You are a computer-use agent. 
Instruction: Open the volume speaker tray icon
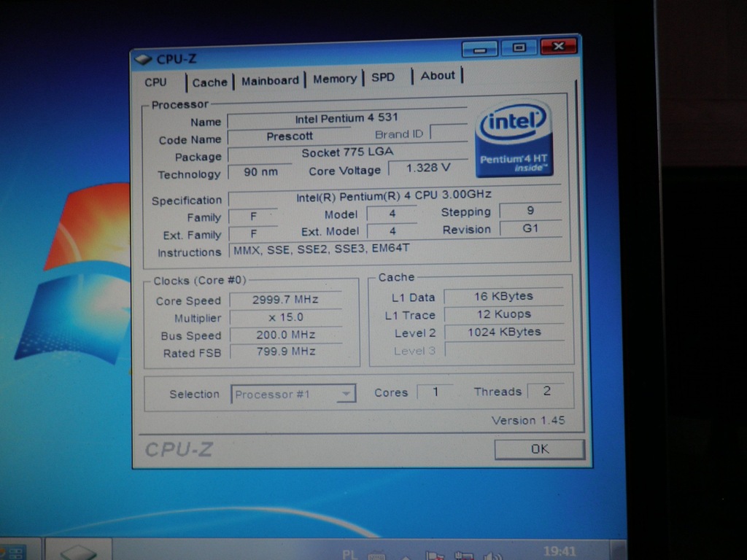click(x=492, y=555)
